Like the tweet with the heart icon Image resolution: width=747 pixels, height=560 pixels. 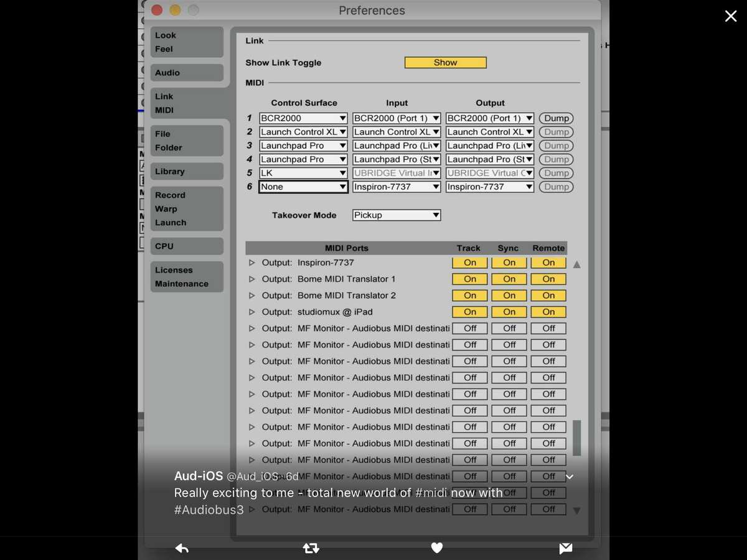coord(437,548)
